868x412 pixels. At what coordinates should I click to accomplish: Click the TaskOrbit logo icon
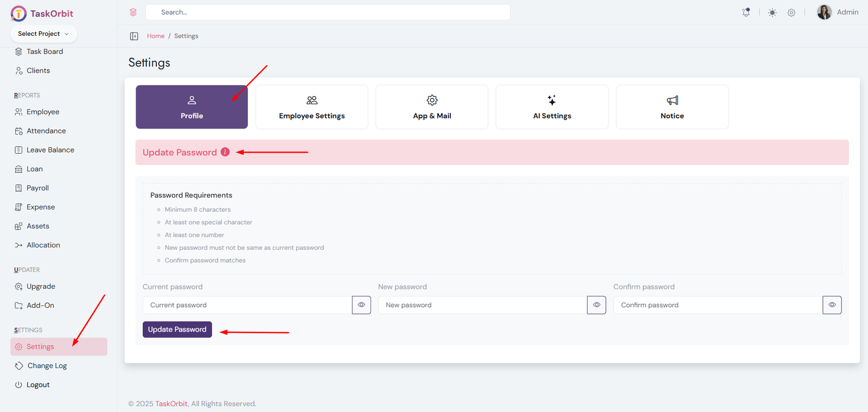pos(18,14)
